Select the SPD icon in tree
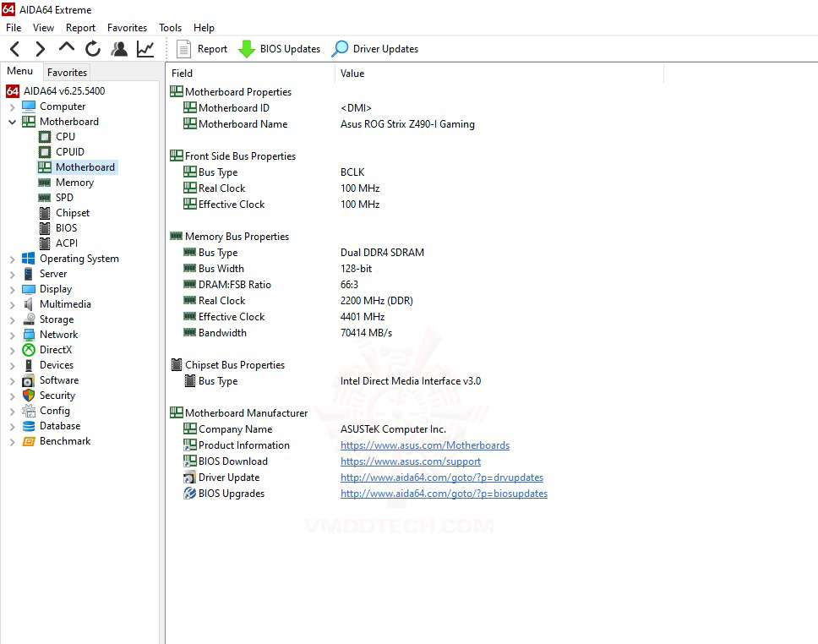The height and width of the screenshot is (644, 818). coord(45,198)
